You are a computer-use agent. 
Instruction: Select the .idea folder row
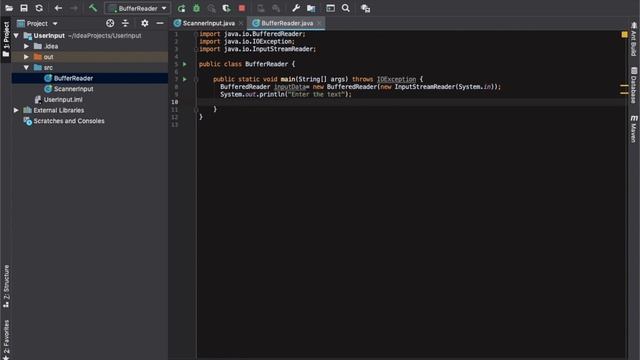point(90,46)
